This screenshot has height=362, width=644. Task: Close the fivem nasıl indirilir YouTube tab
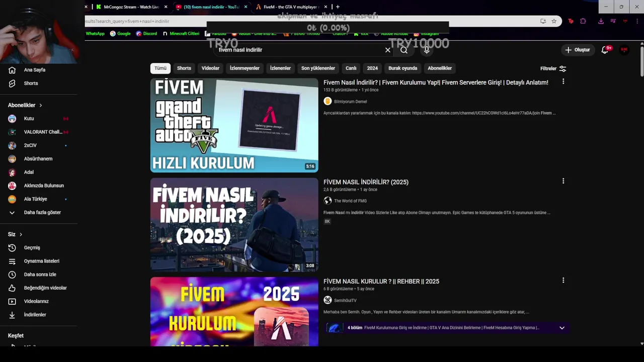click(x=246, y=7)
